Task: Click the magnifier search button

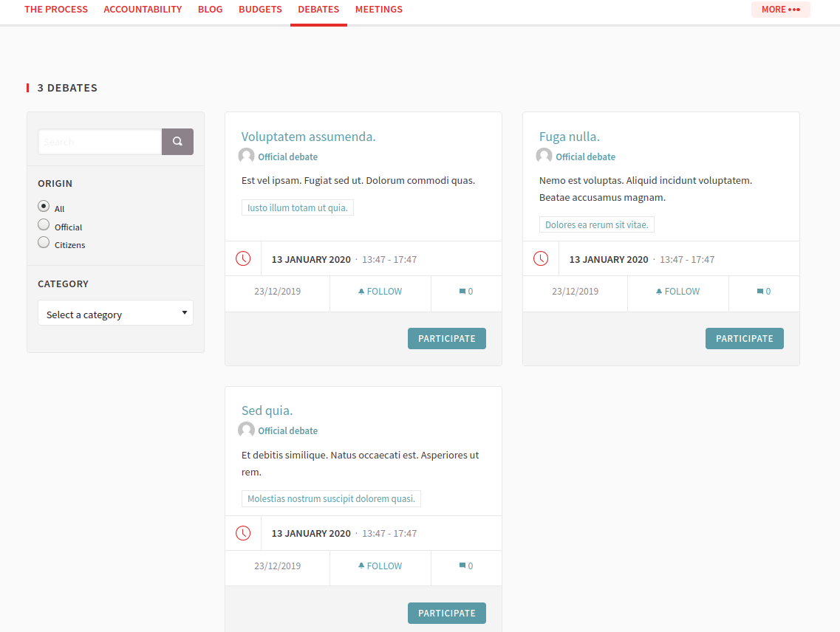Action: coord(177,142)
